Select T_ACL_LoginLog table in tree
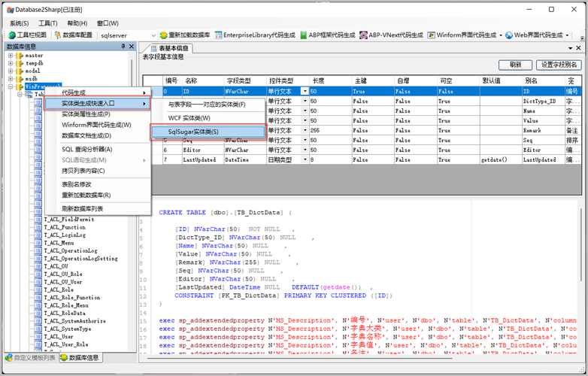 65,235
